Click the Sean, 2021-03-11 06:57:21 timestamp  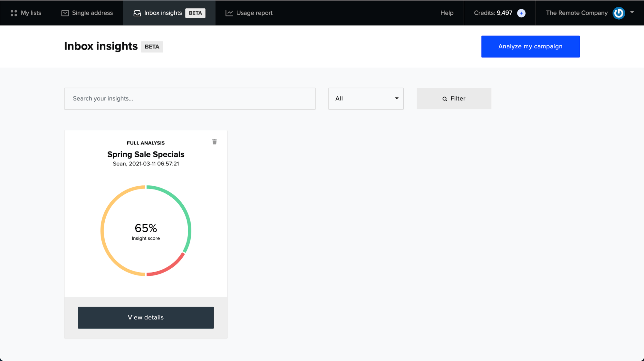point(146,164)
